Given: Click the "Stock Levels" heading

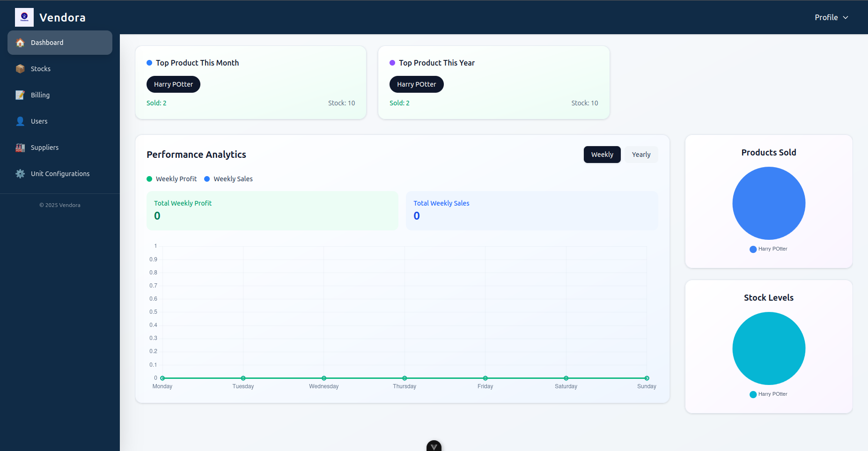Looking at the screenshot, I should (x=769, y=298).
